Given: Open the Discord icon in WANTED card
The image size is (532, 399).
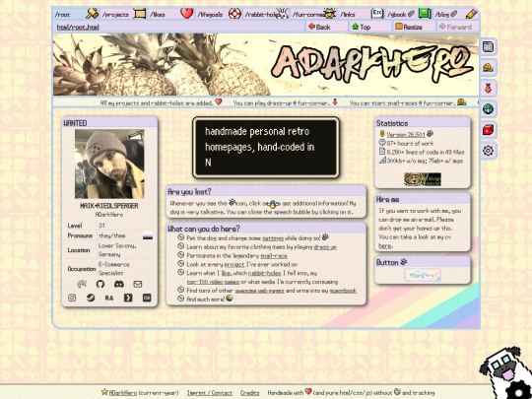Looking at the screenshot, I should [119, 284].
